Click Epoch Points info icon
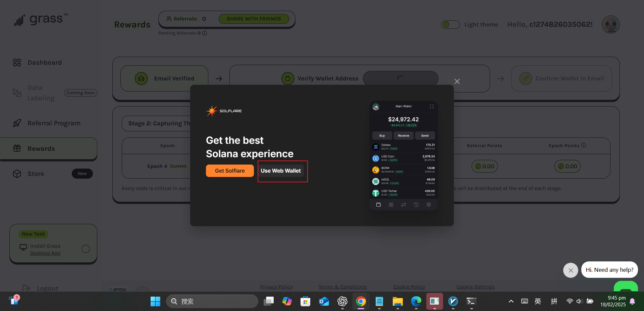Image resolution: width=644 pixels, height=311 pixels. point(584,145)
